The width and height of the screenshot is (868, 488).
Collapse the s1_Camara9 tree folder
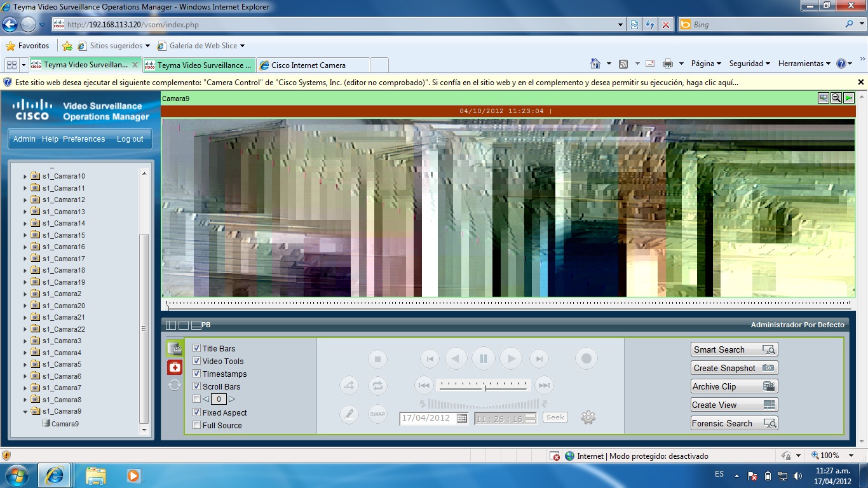click(x=25, y=412)
